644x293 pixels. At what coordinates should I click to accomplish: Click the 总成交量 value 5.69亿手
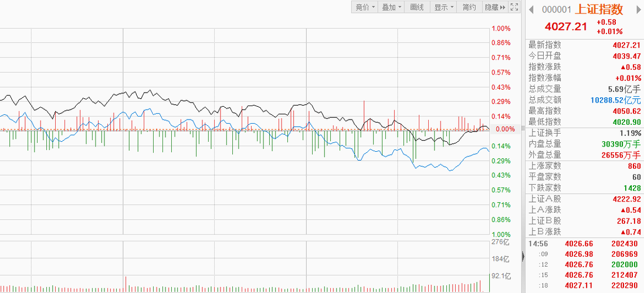624,89
